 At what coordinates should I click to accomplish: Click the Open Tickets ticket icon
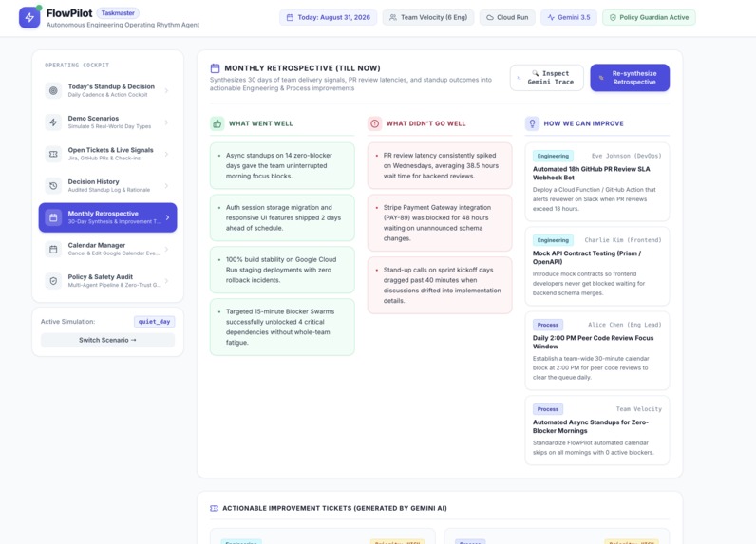[53, 154]
